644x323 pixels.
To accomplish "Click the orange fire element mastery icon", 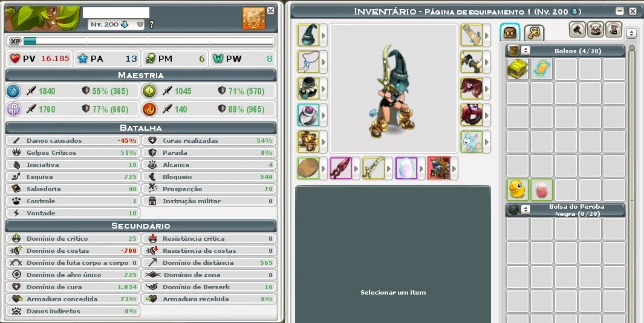I will pyautogui.click(x=149, y=109).
